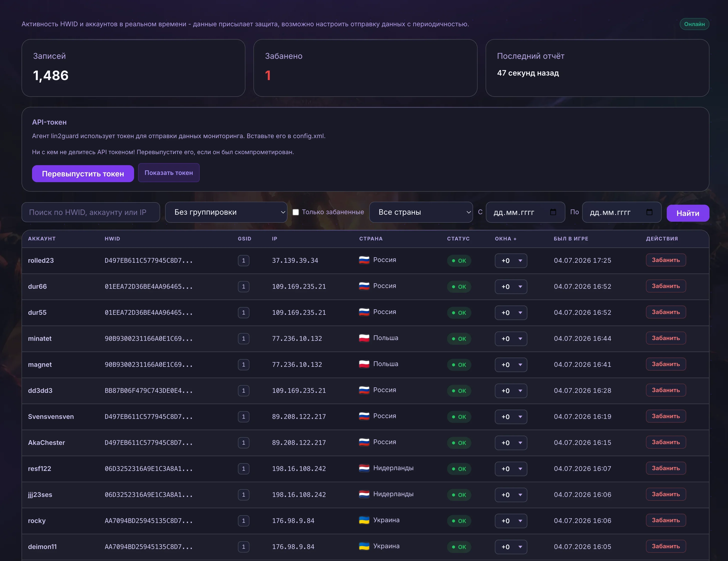
Task: Click the Записей 1,486 card
Action: [x=133, y=68]
